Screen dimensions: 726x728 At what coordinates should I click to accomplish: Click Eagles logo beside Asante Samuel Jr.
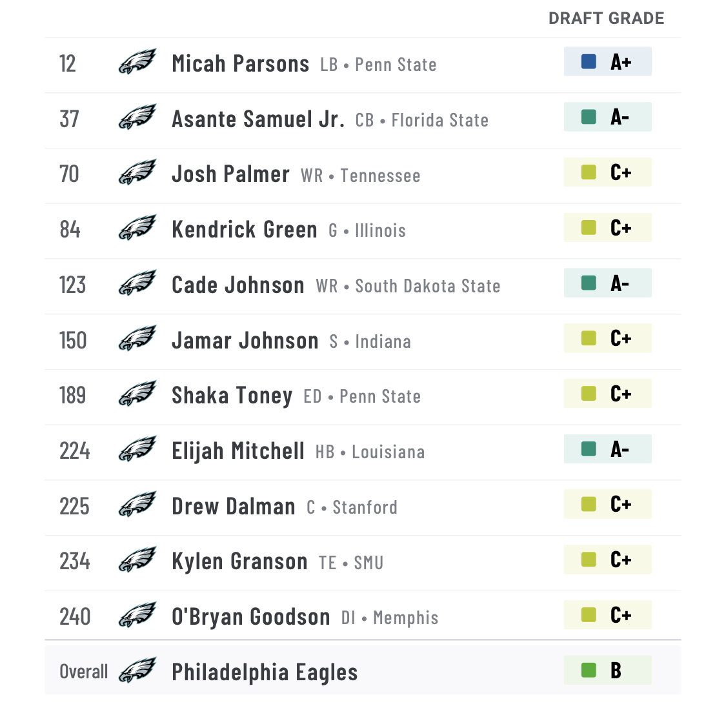click(137, 117)
